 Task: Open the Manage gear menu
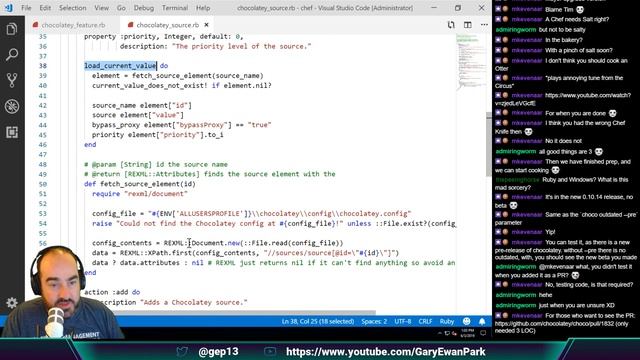pos(11,302)
